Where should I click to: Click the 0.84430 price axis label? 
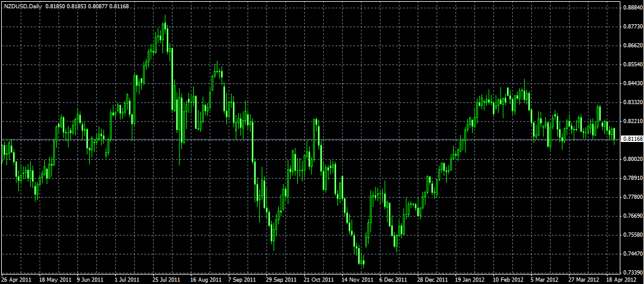[632, 83]
